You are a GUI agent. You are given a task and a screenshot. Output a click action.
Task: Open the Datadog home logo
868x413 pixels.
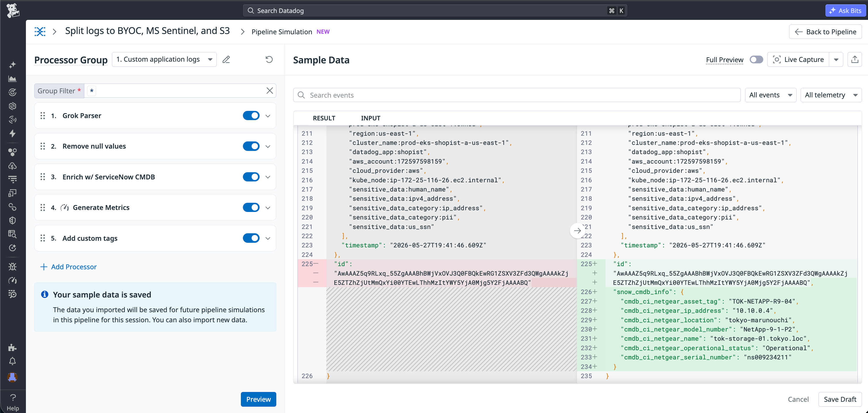coord(13,10)
